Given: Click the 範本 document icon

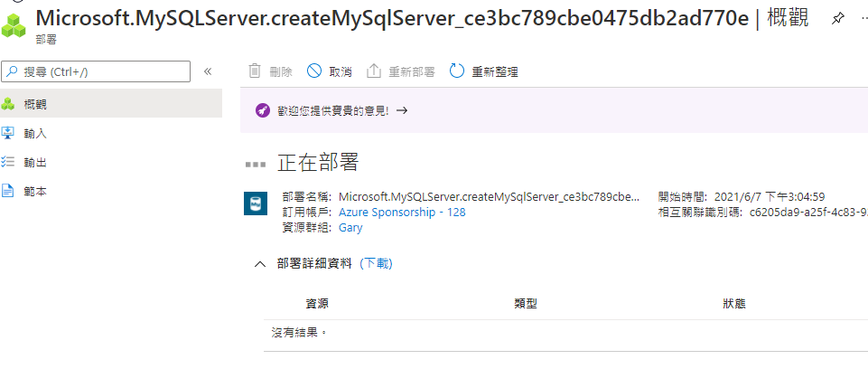Looking at the screenshot, I should [7, 191].
